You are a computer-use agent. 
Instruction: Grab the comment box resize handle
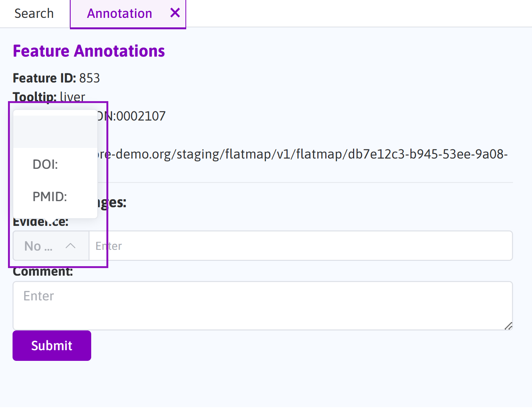[x=508, y=326]
